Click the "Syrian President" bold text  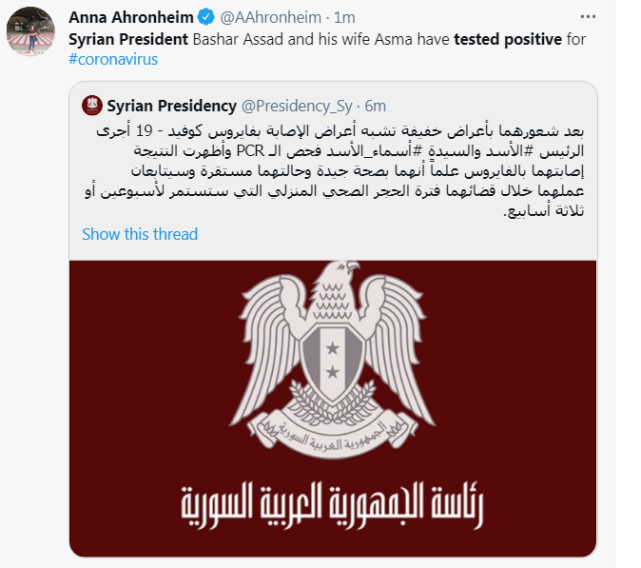(x=126, y=39)
